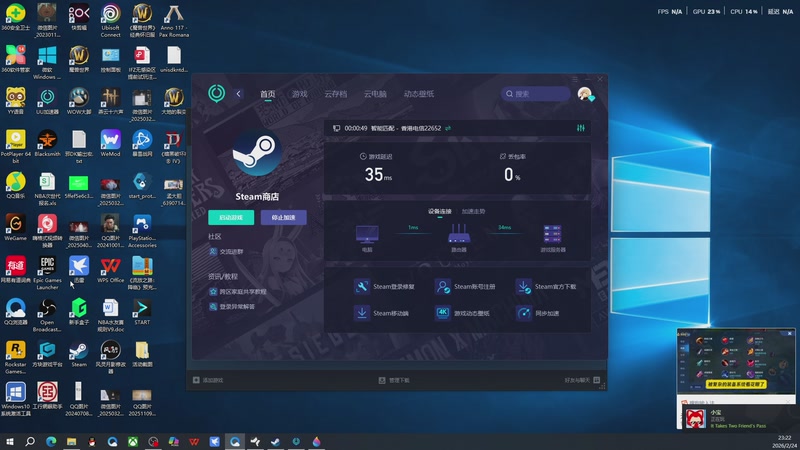800x450 pixels.
Task: Open Steam登录修复 wrench tool
Action: (384, 287)
